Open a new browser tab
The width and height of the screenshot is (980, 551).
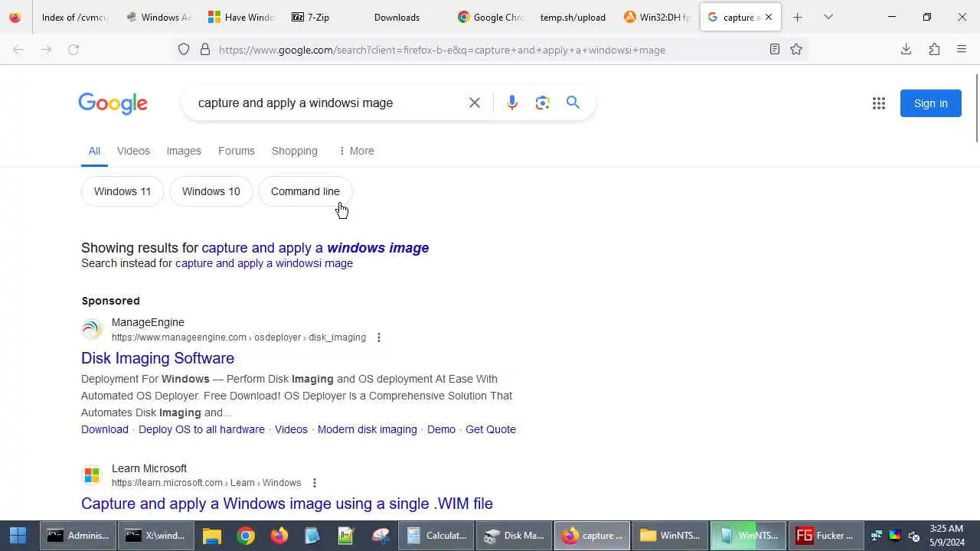[x=798, y=17]
